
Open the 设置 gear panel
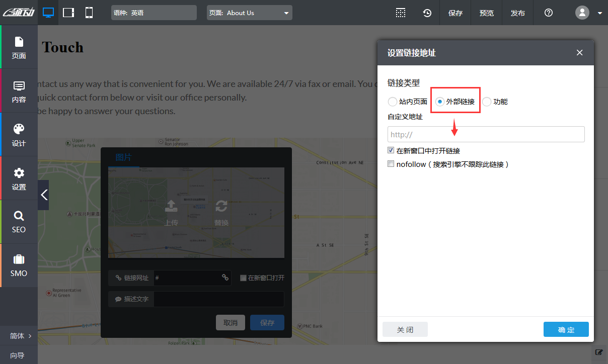(x=19, y=178)
